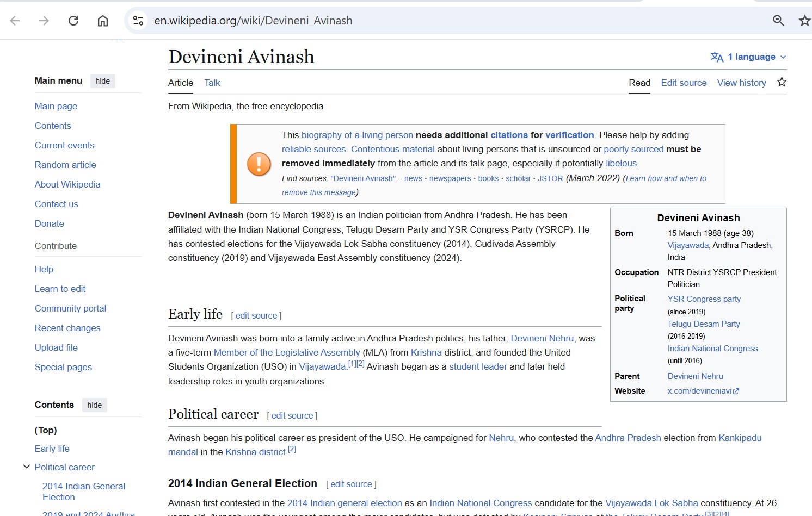Bookmark this page with the star icon
Viewport: 812px width, 516px height.
804,21
